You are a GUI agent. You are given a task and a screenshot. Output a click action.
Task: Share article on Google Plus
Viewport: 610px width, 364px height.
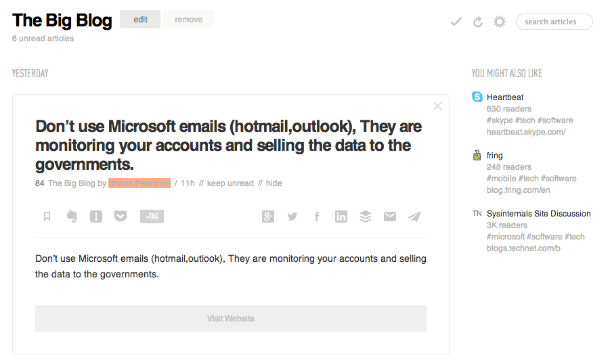pyautogui.click(x=268, y=217)
